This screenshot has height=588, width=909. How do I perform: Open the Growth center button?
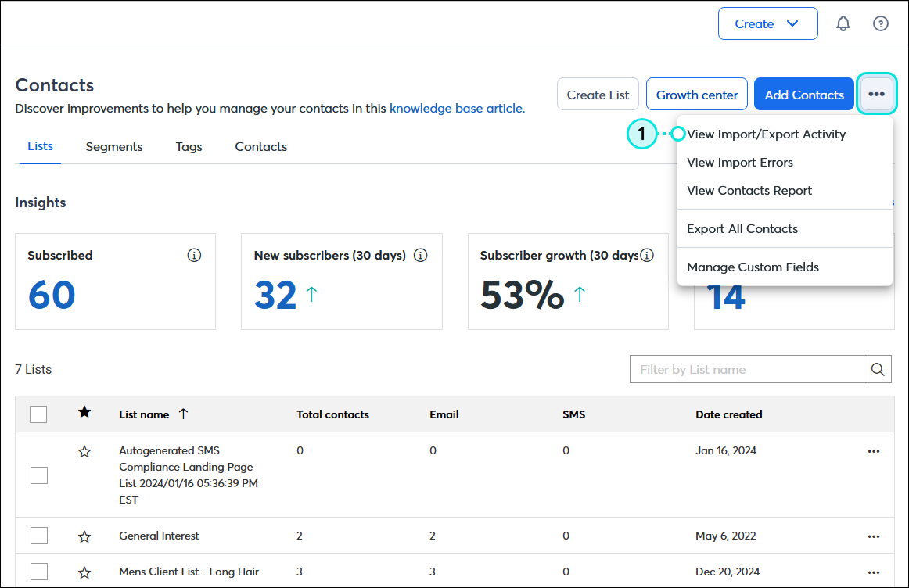click(x=697, y=94)
